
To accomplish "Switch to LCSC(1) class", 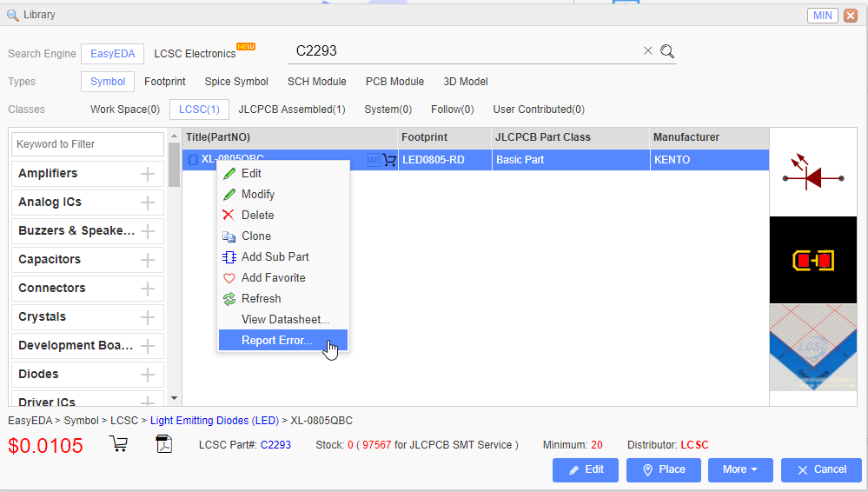I will [x=199, y=110].
